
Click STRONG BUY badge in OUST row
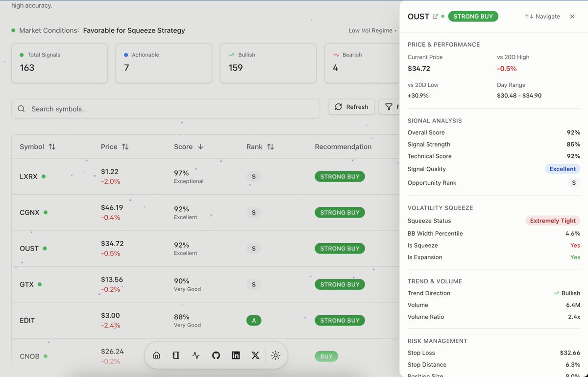click(x=340, y=249)
